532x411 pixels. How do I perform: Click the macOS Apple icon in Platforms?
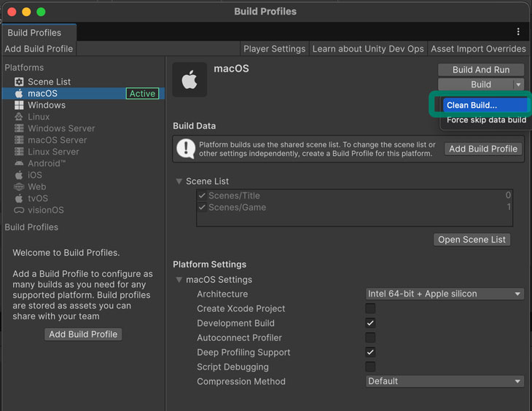click(19, 93)
